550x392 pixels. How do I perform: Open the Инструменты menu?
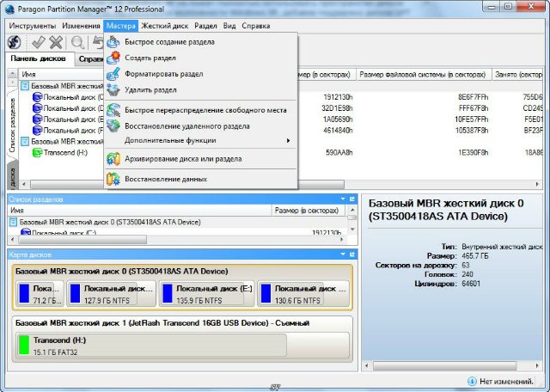click(x=33, y=26)
